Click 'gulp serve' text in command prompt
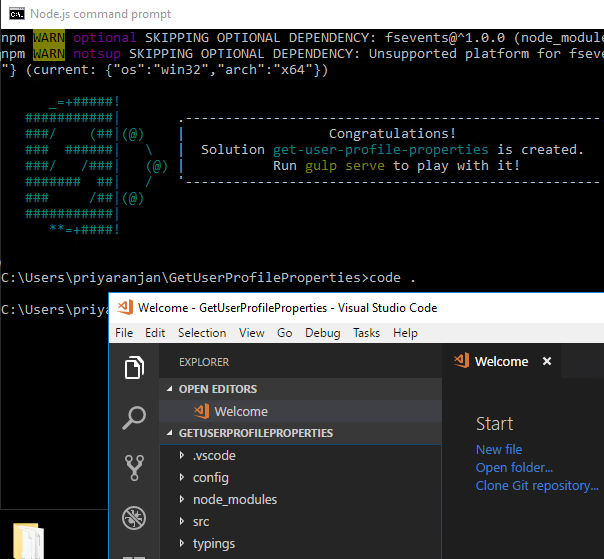 (345, 166)
